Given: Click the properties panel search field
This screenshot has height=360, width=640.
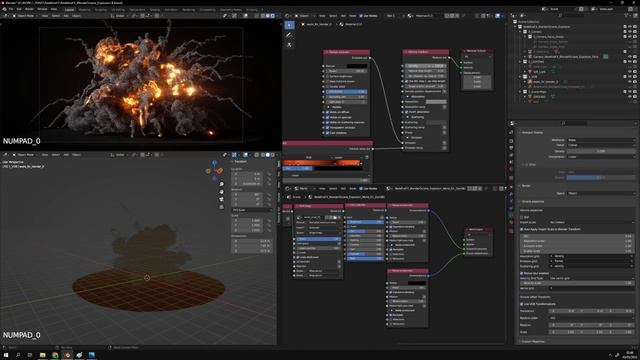Looking at the screenshot, I should (x=573, y=123).
